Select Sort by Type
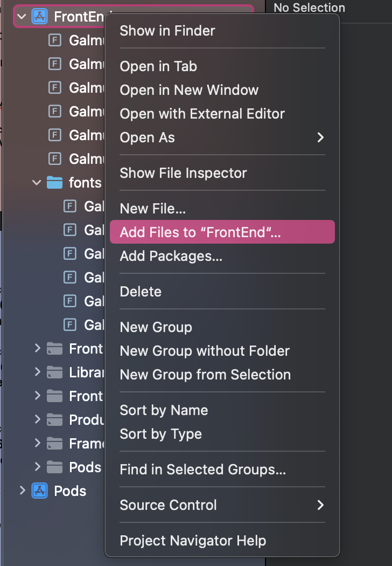 coord(160,434)
